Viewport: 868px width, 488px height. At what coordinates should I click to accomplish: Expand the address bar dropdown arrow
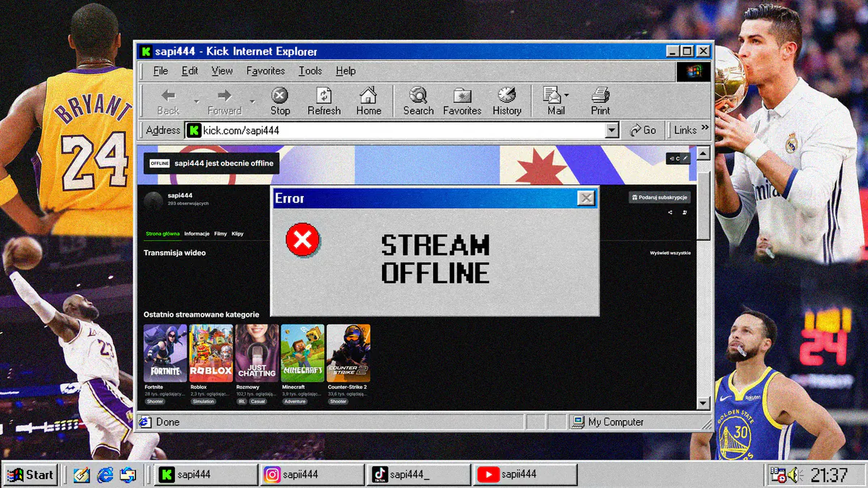tap(612, 130)
